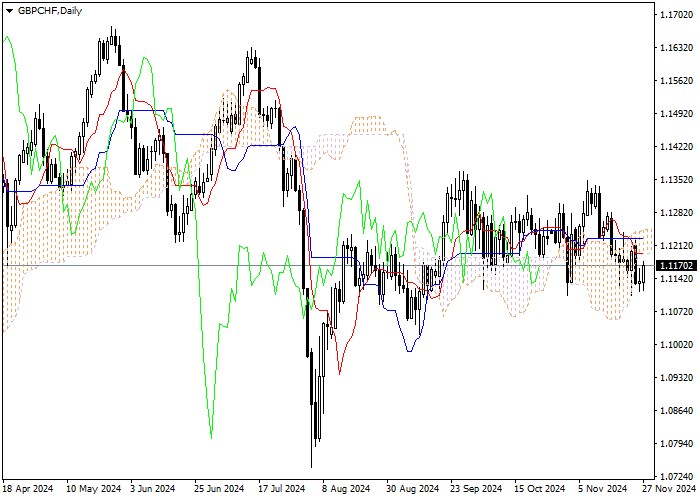This screenshot has width=700, height=500.
Task: Click price level 1.15620 on the scale
Action: (676, 81)
